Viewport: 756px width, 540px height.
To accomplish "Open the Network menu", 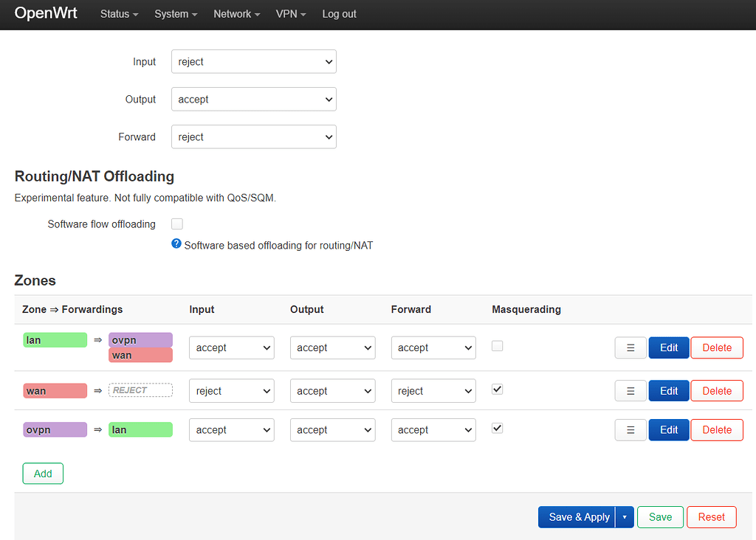I will pyautogui.click(x=236, y=14).
